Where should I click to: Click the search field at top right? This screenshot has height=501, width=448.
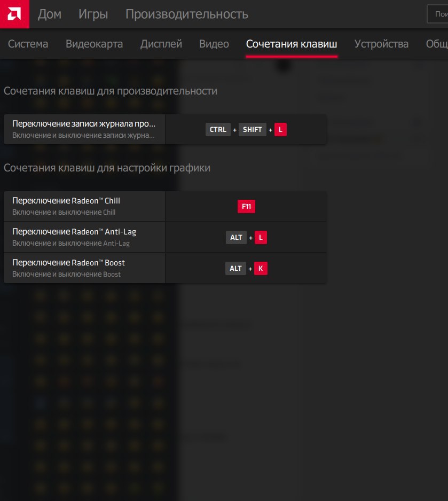click(x=438, y=14)
